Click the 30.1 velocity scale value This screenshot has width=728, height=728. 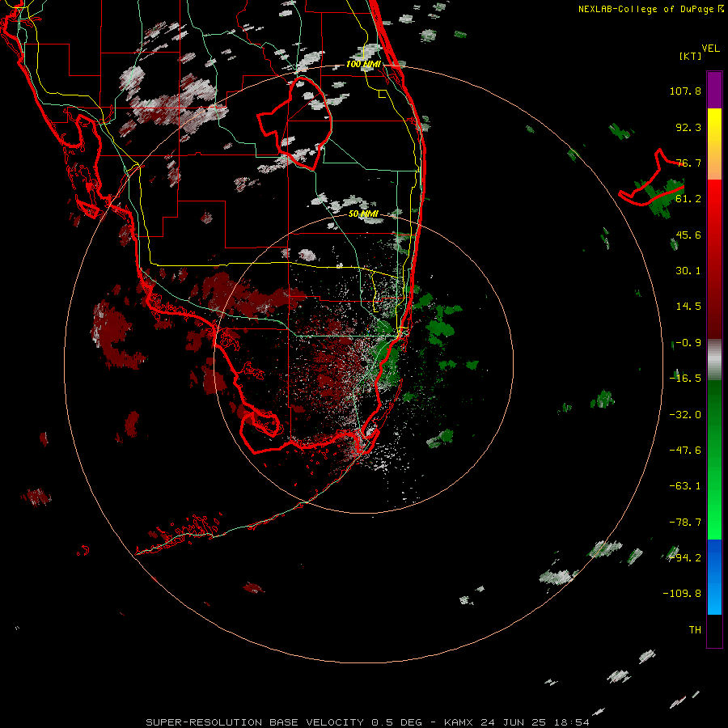pyautogui.click(x=688, y=271)
